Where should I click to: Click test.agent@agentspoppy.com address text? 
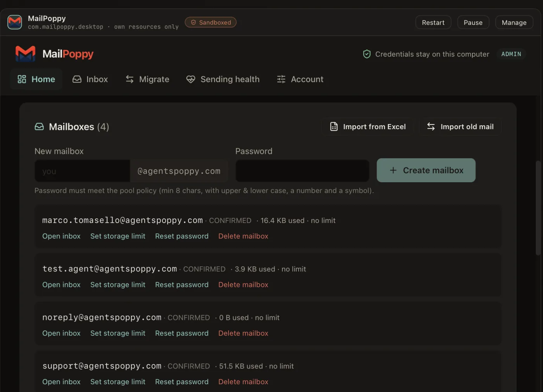[110, 269]
